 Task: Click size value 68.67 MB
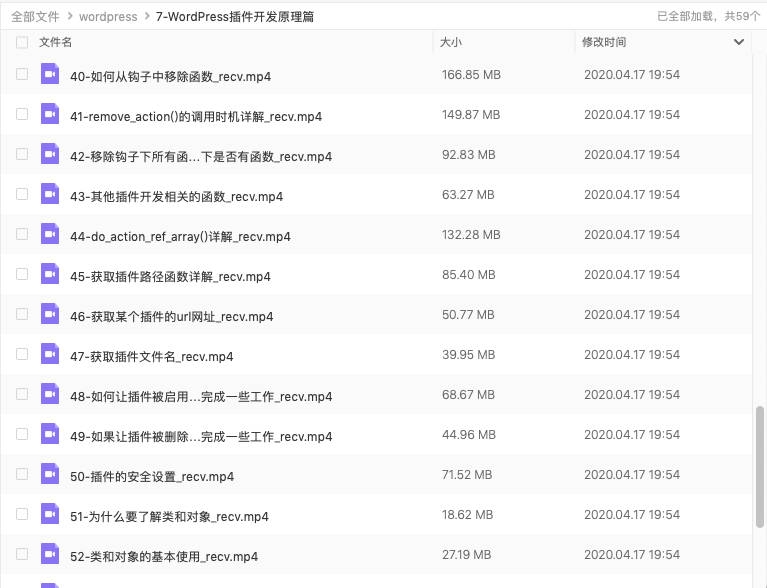(468, 395)
